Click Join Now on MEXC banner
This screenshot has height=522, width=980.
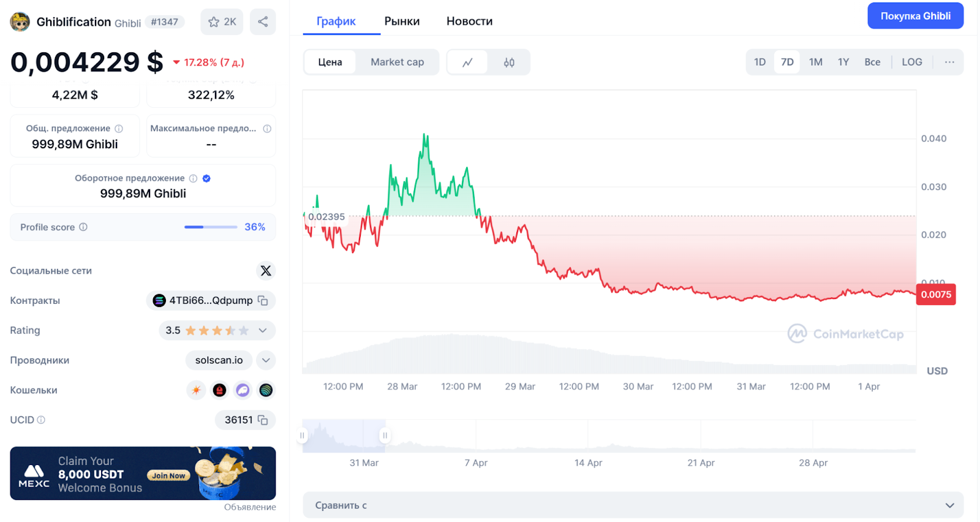pyautogui.click(x=168, y=475)
